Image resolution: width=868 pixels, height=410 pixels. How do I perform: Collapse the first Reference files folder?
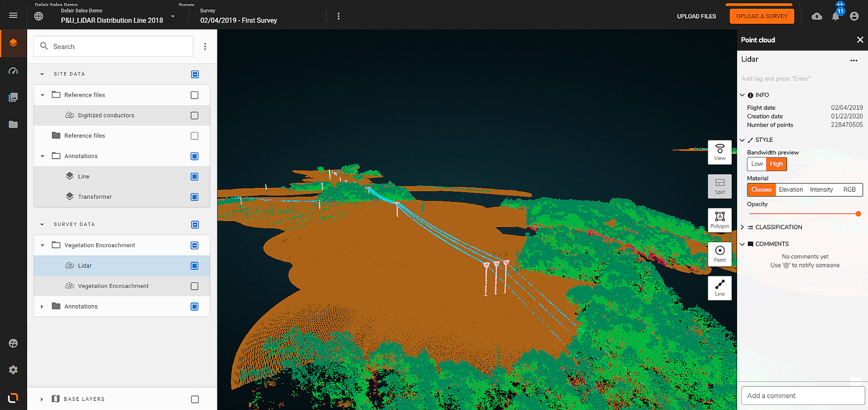42,95
